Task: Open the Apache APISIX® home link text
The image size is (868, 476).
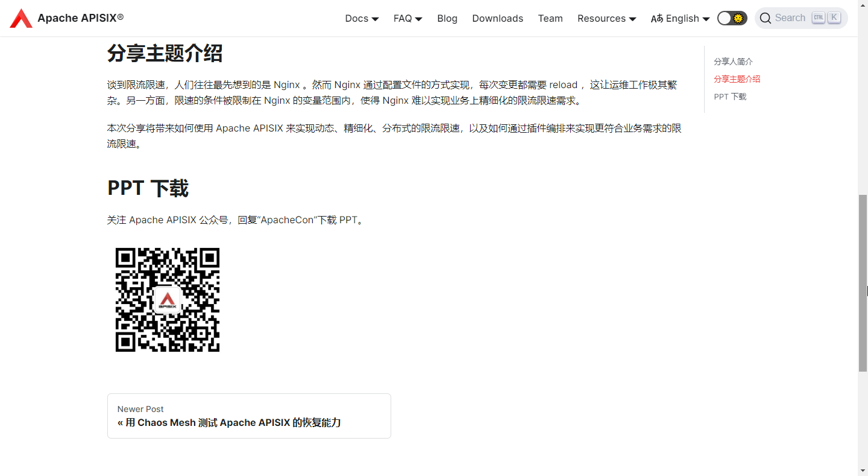Action: (x=81, y=18)
